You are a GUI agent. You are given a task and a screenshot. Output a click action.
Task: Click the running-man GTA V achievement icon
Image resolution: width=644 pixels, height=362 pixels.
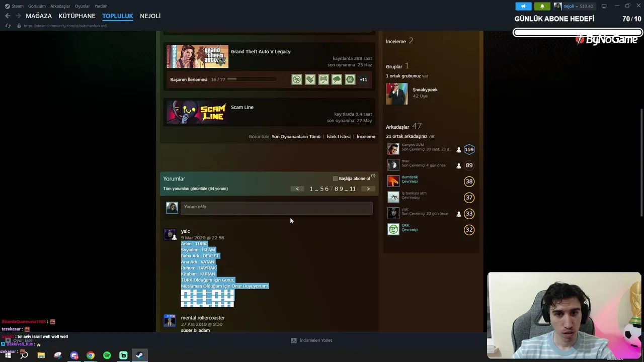(297, 79)
